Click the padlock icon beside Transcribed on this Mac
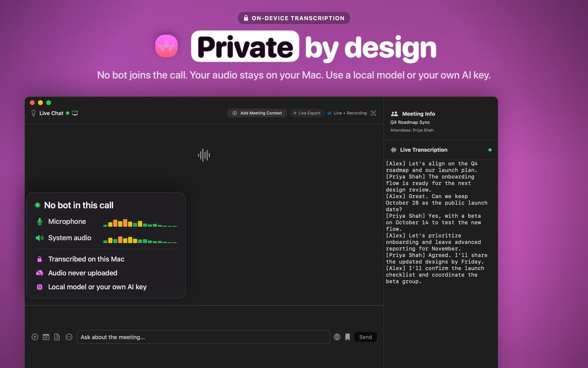The height and width of the screenshot is (368, 588). click(x=40, y=259)
